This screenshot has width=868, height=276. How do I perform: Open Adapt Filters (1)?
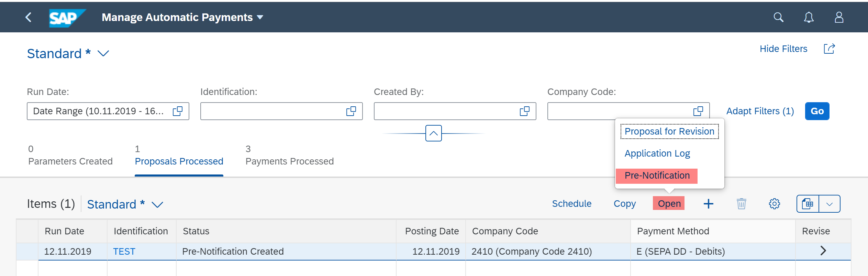tap(760, 111)
